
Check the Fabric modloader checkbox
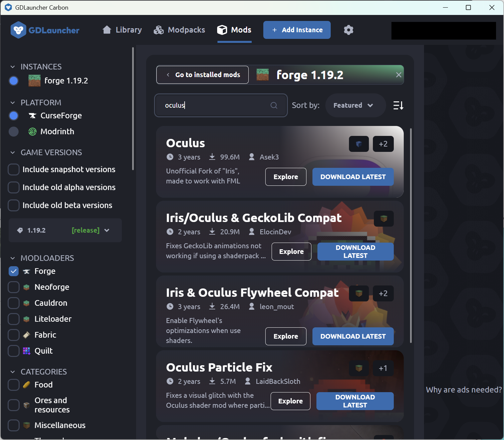coord(14,335)
